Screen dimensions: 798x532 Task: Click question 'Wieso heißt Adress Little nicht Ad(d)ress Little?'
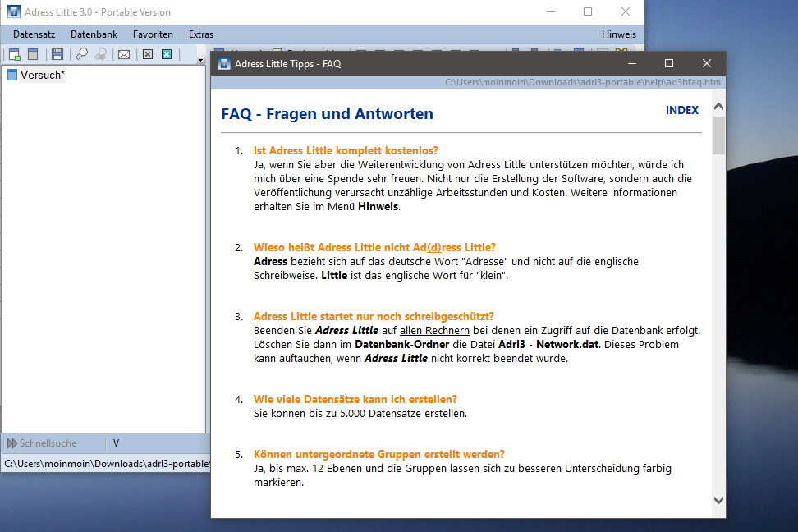[374, 247]
